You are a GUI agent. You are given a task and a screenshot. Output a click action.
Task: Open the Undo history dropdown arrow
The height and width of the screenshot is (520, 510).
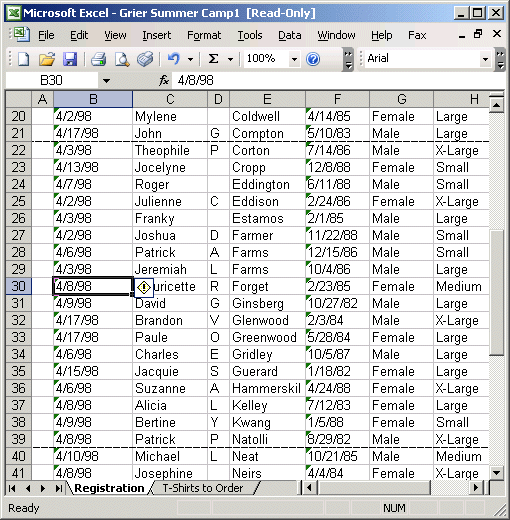190,59
